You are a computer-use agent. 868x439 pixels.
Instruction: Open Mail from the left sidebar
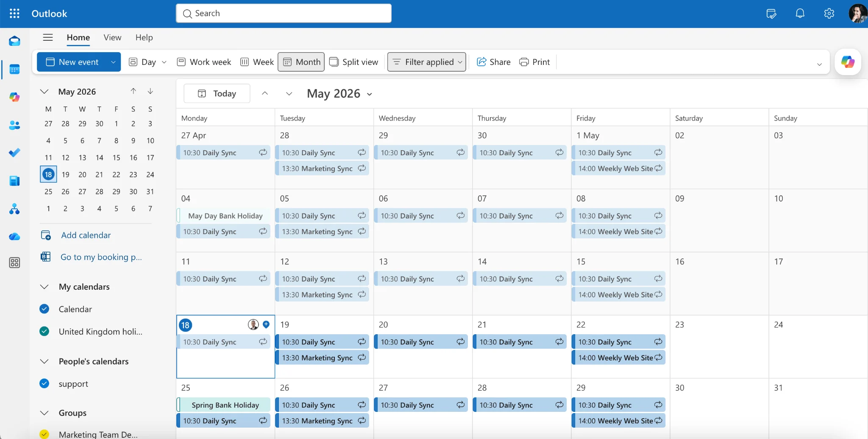[14, 41]
